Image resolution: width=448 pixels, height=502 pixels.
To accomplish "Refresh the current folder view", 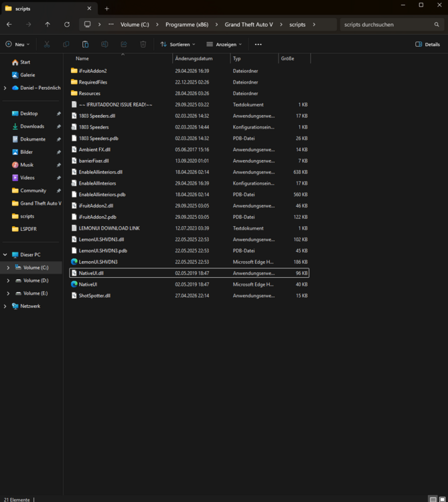I will (66, 24).
